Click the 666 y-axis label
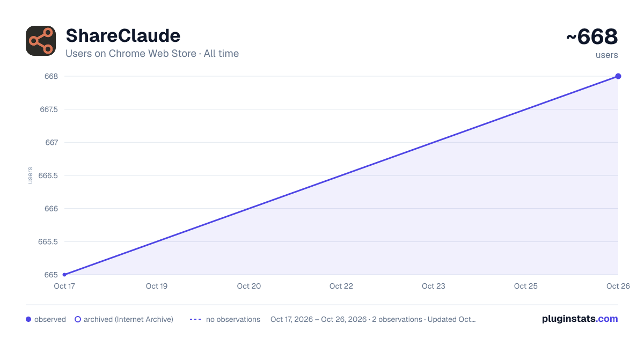The image size is (644, 338). [52, 209]
